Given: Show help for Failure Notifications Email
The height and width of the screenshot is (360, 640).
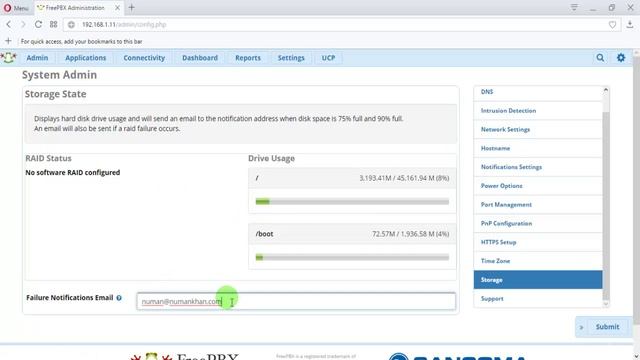Looking at the screenshot, I should (119, 298).
